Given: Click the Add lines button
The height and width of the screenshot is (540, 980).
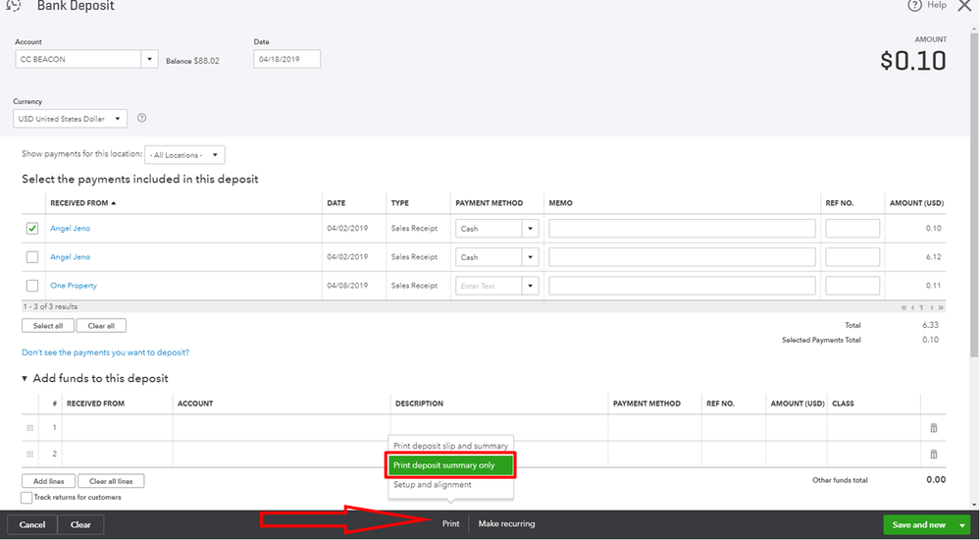Looking at the screenshot, I should (49, 481).
